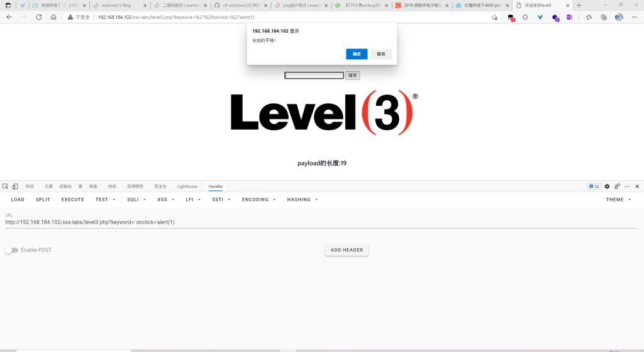Click the 搜索 button on the page
Screen dimensions: 644x352
click(352, 76)
